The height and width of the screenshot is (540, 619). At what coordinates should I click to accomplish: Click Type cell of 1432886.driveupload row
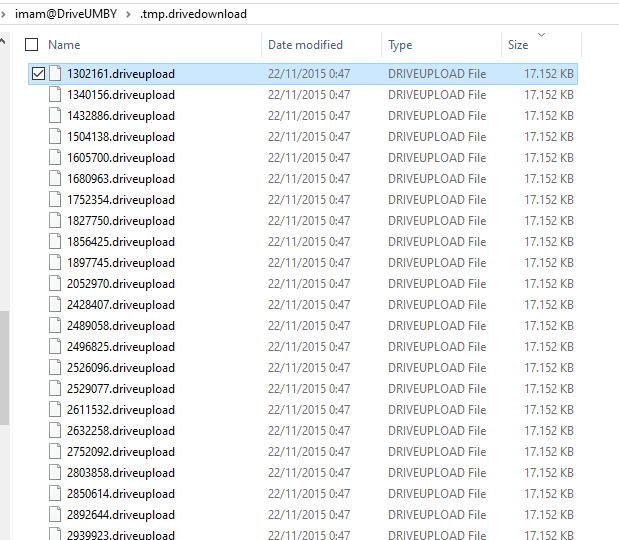pyautogui.click(x=437, y=116)
